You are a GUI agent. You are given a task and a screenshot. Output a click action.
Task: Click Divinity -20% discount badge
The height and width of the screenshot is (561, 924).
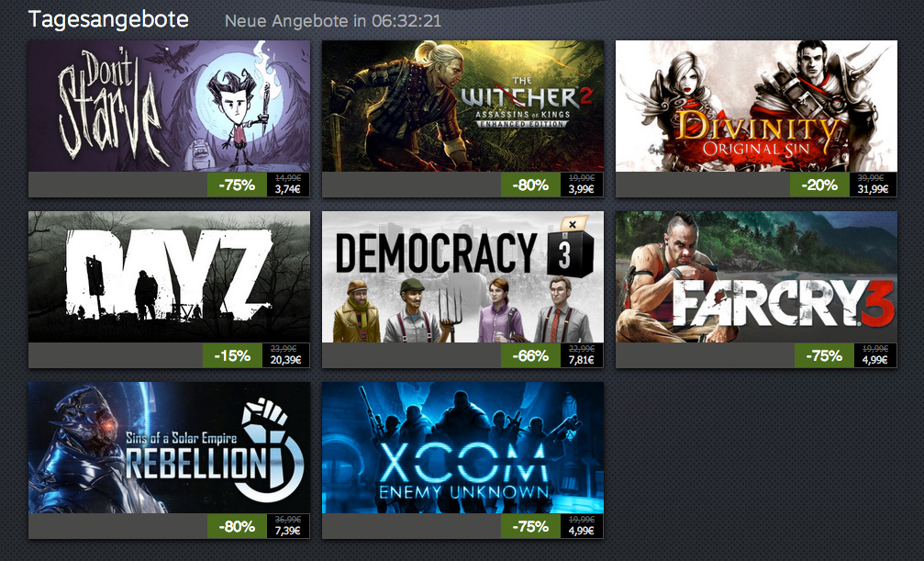coord(819,185)
